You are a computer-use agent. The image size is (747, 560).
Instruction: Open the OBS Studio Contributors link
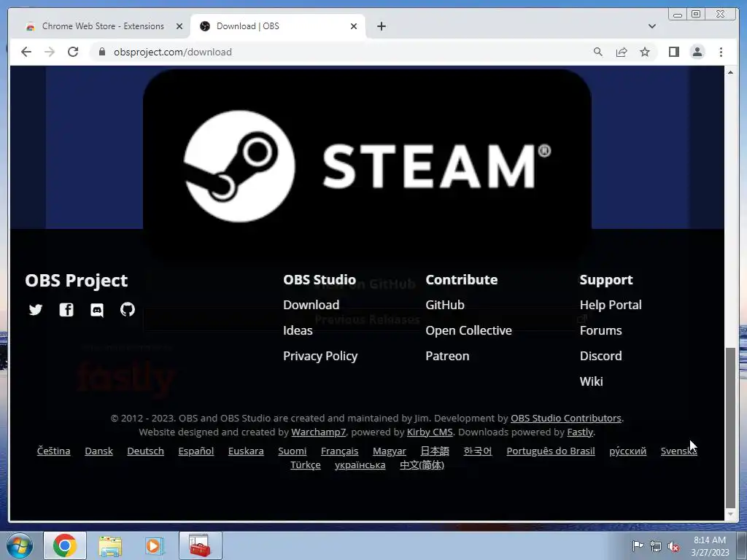[566, 418]
